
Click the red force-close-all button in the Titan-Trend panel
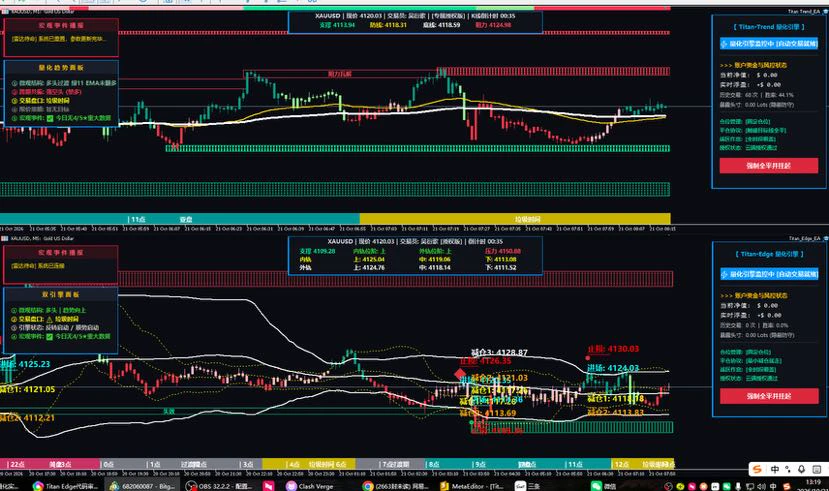tap(768, 165)
